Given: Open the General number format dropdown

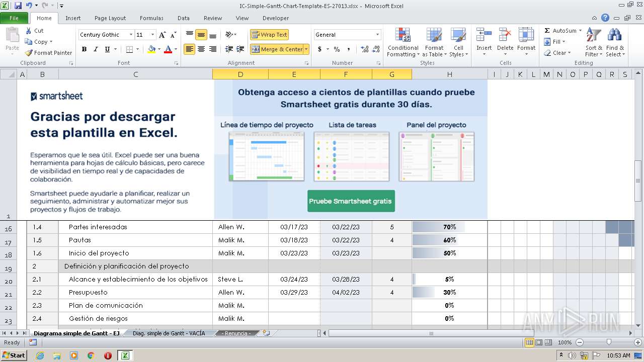Looking at the screenshot, I should (377, 35).
